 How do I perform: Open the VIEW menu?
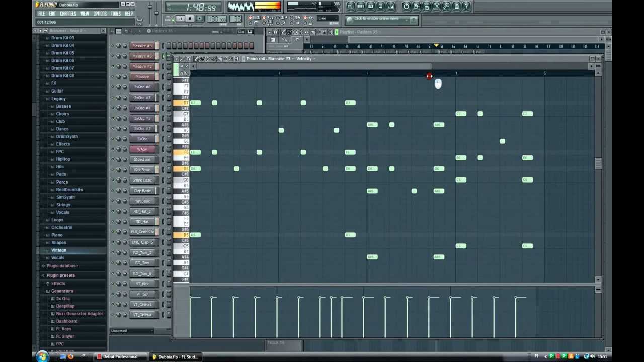tap(85, 14)
